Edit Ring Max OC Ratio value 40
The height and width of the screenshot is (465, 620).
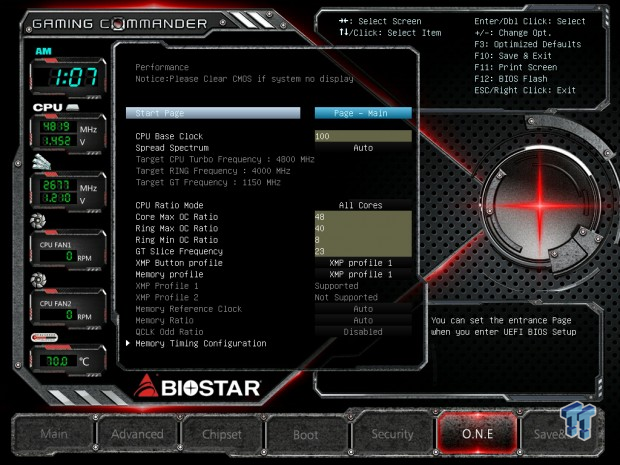point(363,228)
